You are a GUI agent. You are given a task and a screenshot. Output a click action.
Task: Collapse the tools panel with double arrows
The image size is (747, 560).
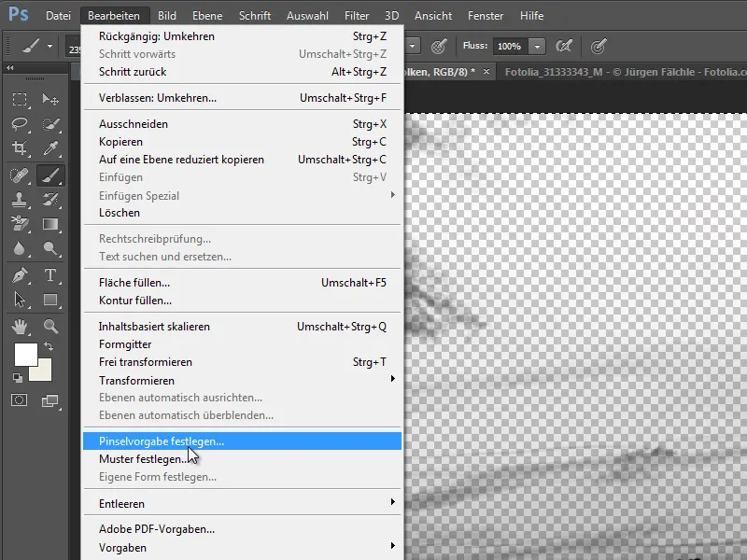(10, 68)
